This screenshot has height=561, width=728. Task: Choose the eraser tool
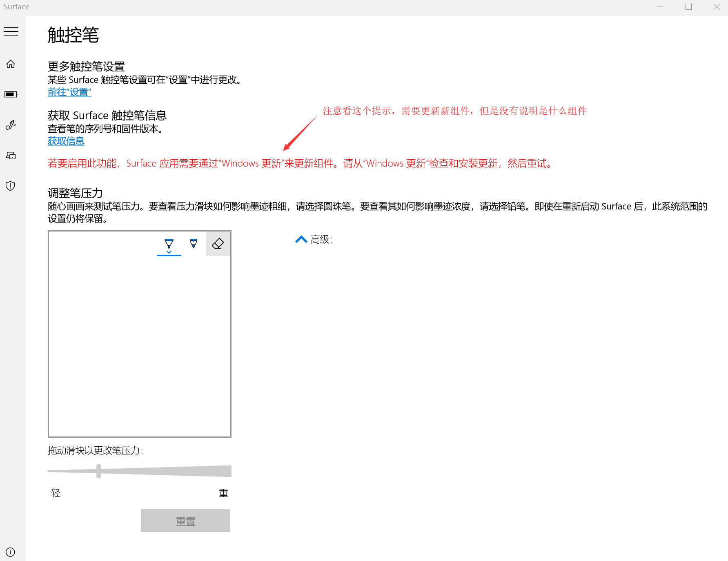[218, 244]
